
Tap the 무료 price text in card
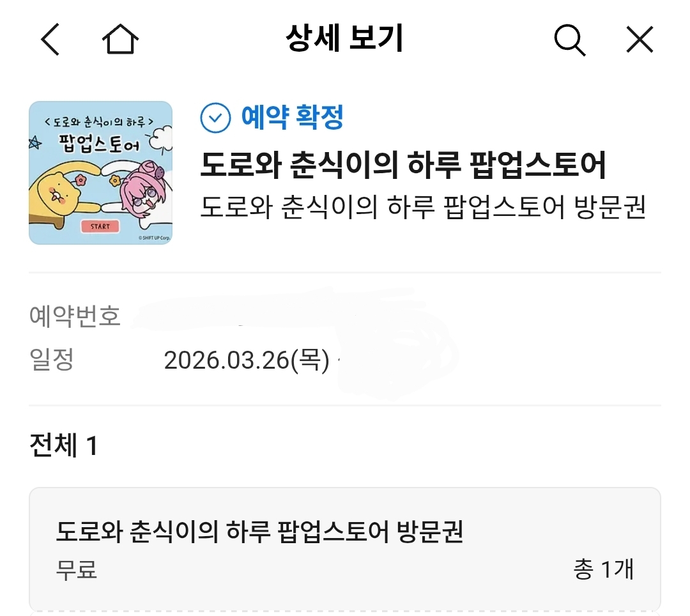76,569
